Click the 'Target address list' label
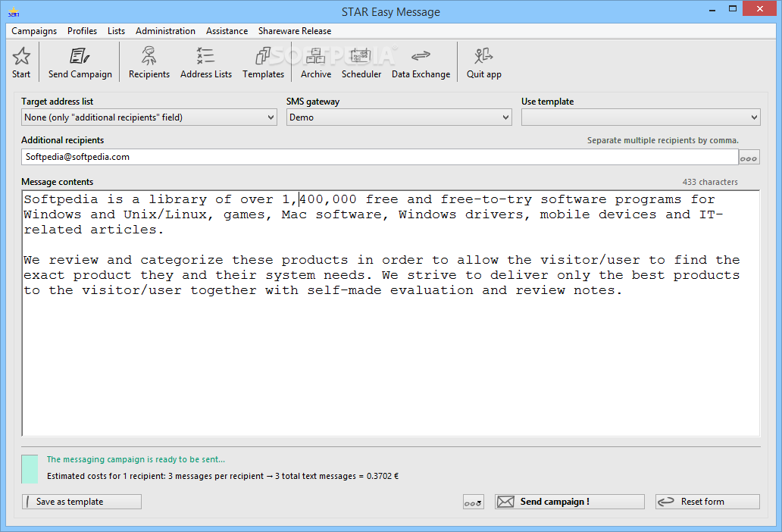 pyautogui.click(x=57, y=102)
